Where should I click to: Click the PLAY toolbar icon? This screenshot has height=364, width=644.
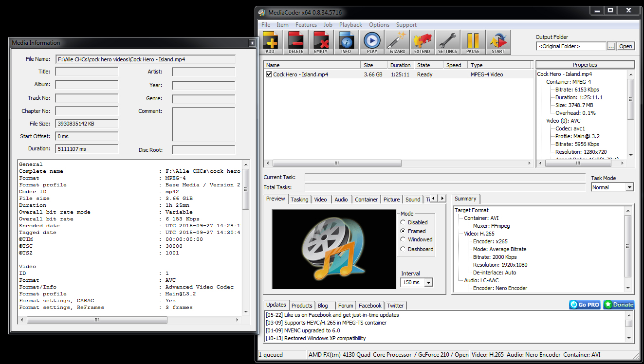(372, 42)
